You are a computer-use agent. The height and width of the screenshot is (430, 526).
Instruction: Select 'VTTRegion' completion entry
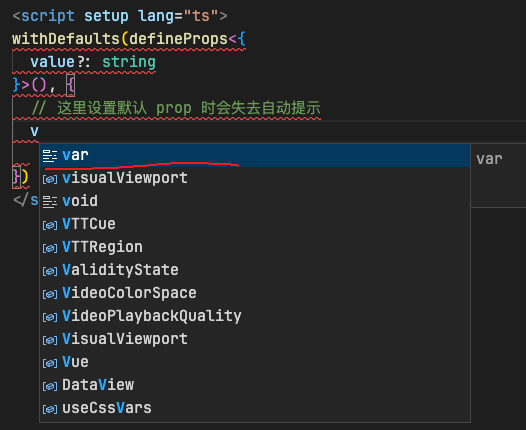click(255, 247)
